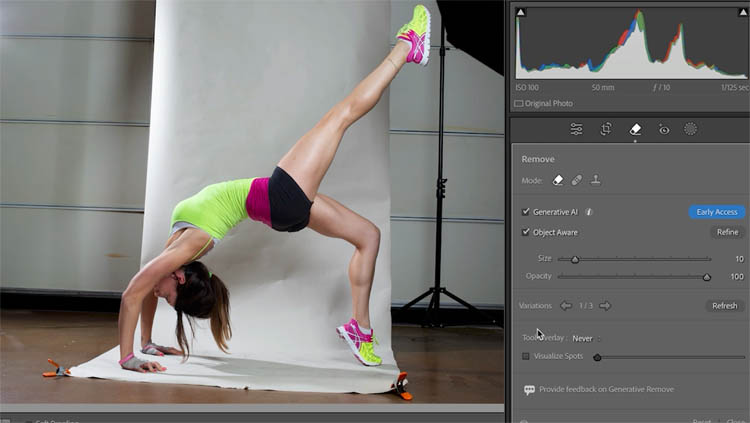Image resolution: width=750 pixels, height=423 pixels.
Task: Open Provide feedback on Generative Remove link
Action: pos(607,390)
